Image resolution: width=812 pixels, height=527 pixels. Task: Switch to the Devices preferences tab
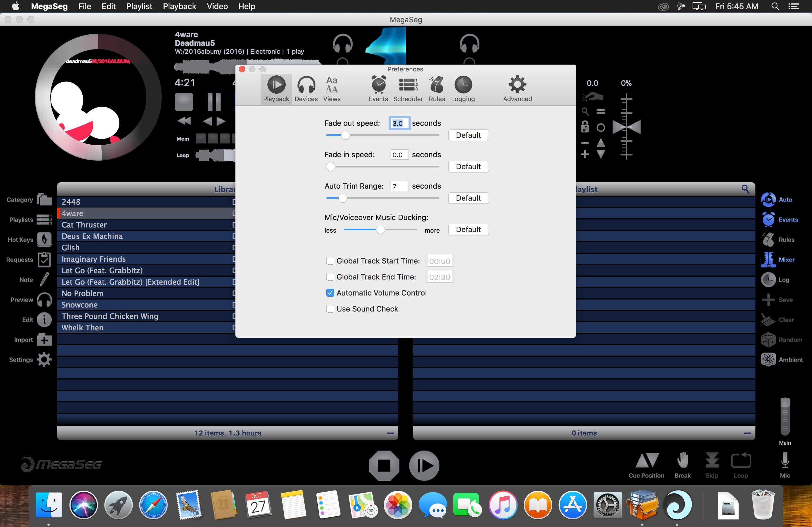(x=306, y=89)
